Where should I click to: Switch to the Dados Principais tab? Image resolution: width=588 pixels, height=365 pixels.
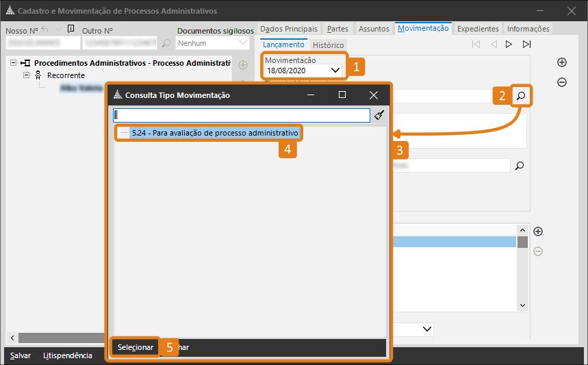[x=289, y=29]
